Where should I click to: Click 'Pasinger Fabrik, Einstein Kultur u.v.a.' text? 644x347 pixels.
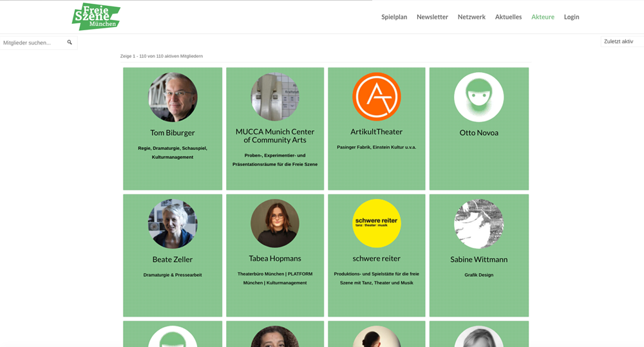(377, 147)
